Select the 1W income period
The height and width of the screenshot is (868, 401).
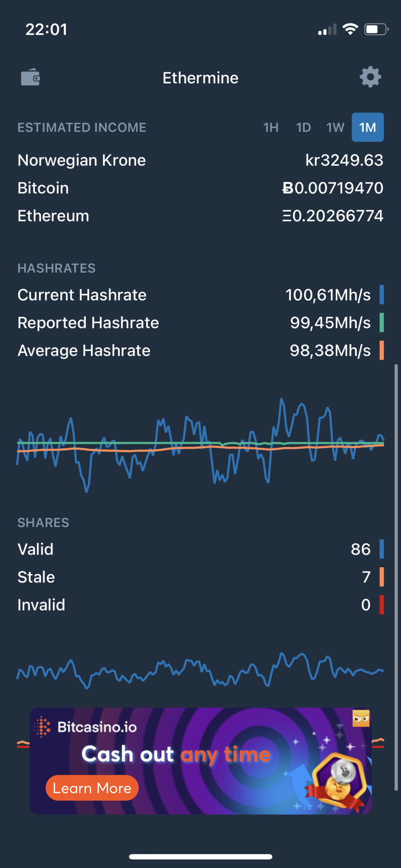[x=335, y=127]
